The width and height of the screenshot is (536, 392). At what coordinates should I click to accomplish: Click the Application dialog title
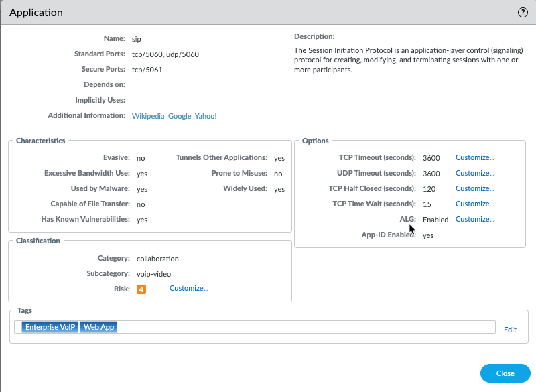click(36, 13)
